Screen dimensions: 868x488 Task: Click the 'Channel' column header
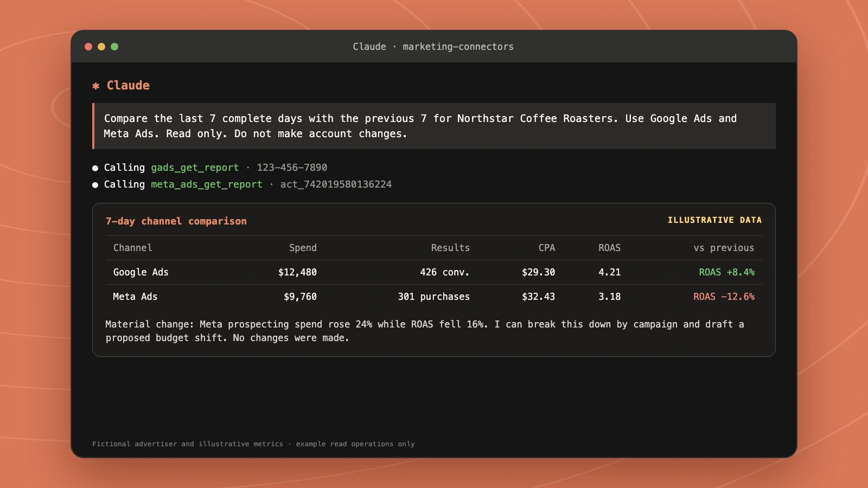133,248
